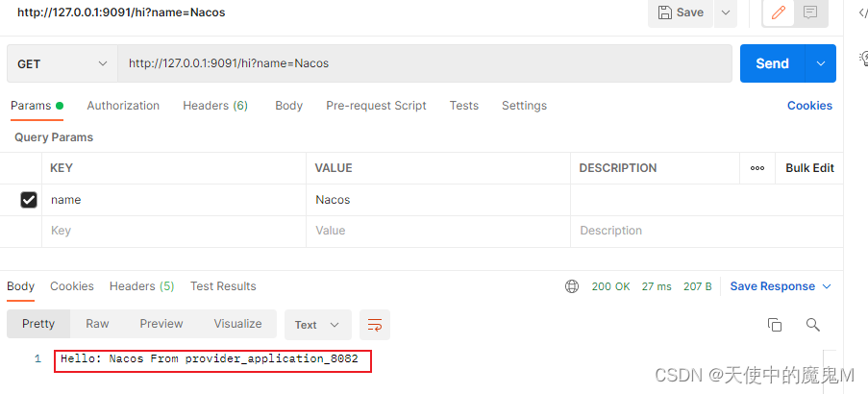
Task: Open the GET method dropdown
Action: [62, 63]
